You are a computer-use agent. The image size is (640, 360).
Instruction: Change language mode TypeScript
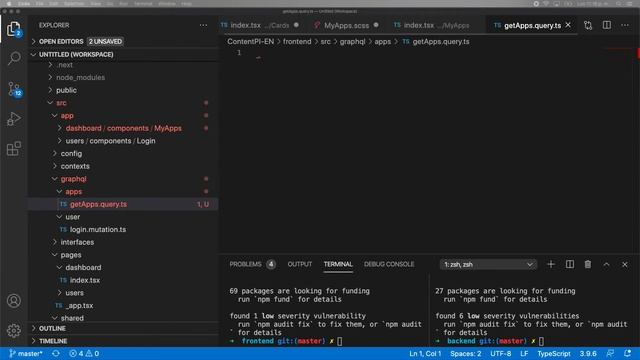point(553,353)
